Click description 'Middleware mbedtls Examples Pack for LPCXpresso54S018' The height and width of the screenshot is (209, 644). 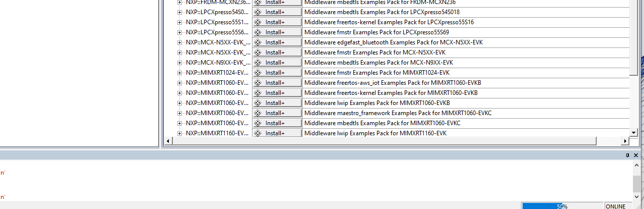coord(381,12)
